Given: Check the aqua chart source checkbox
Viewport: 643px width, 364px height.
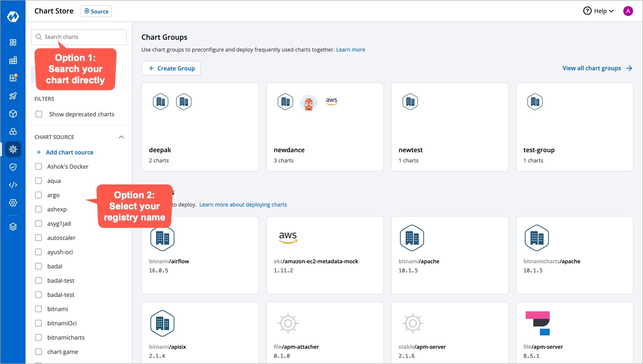Looking at the screenshot, I should point(38,181).
